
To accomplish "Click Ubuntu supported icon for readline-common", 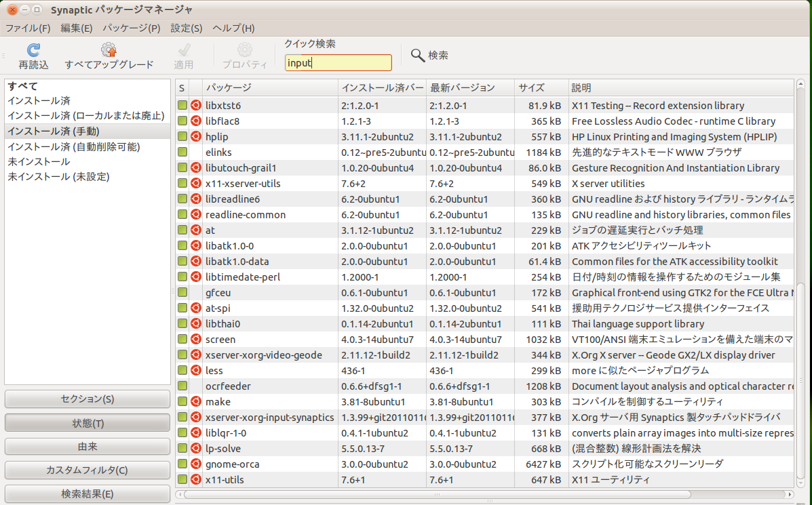I will coord(196,214).
